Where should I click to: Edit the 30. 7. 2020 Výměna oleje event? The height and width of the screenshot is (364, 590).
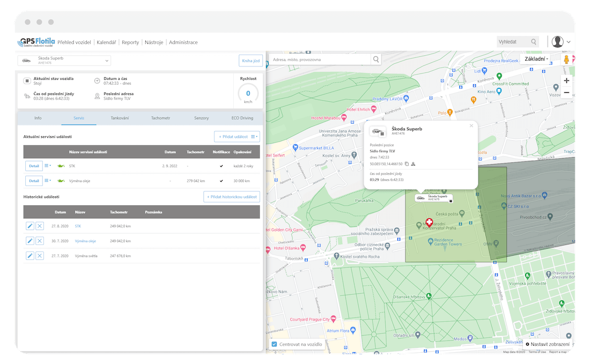[x=29, y=241]
